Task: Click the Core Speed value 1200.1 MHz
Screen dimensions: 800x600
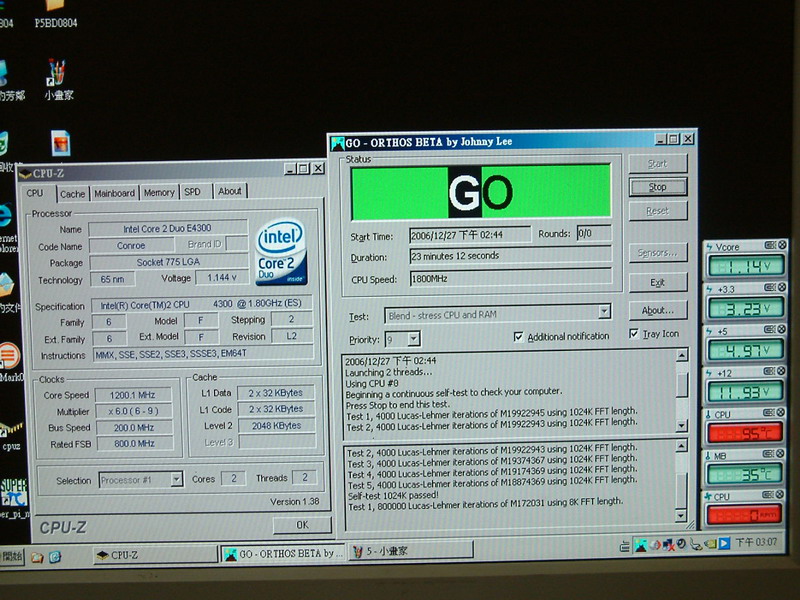Action: coord(133,395)
